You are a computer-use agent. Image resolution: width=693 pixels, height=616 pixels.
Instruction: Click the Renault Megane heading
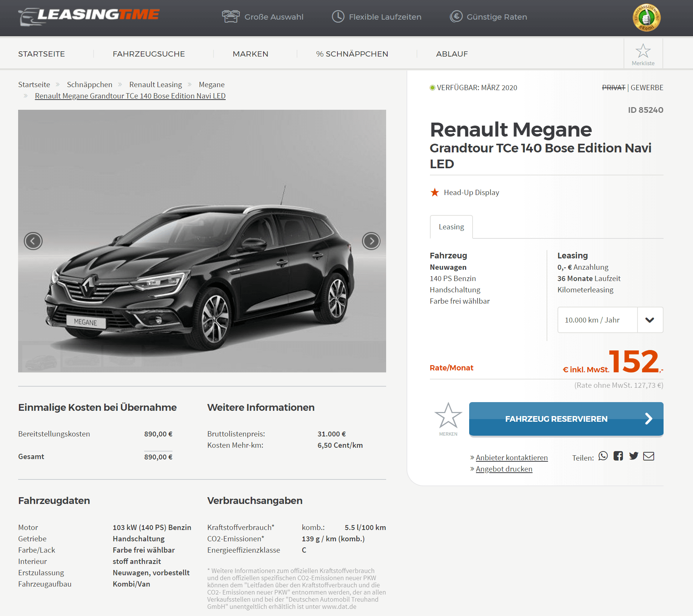pos(511,129)
